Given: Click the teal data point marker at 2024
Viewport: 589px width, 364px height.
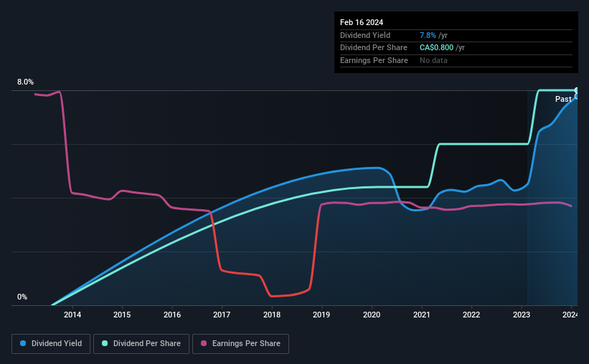Looking at the screenshot, I should pos(577,90).
